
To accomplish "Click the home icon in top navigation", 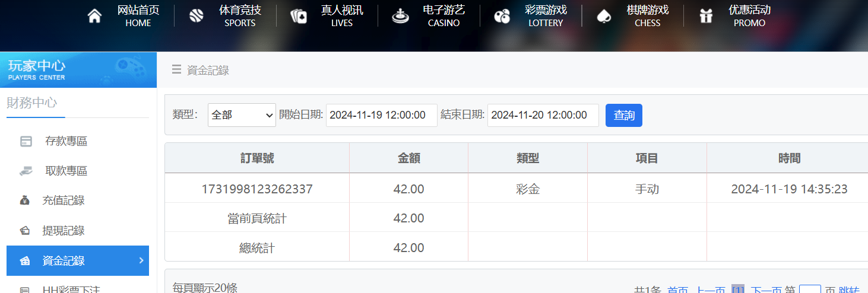I will 94,16.
